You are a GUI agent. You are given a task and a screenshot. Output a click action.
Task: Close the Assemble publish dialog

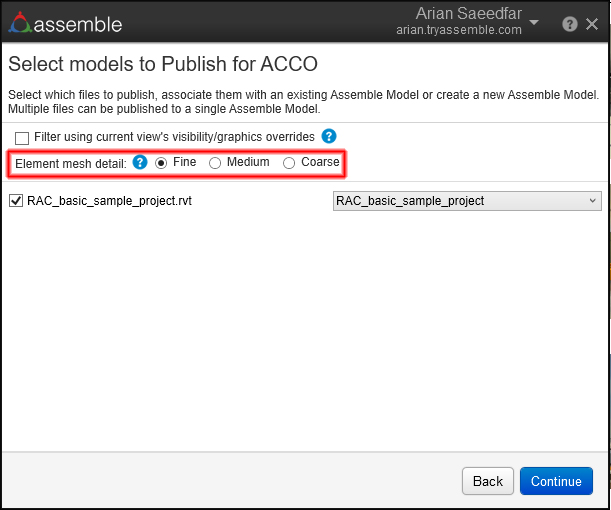(x=592, y=24)
